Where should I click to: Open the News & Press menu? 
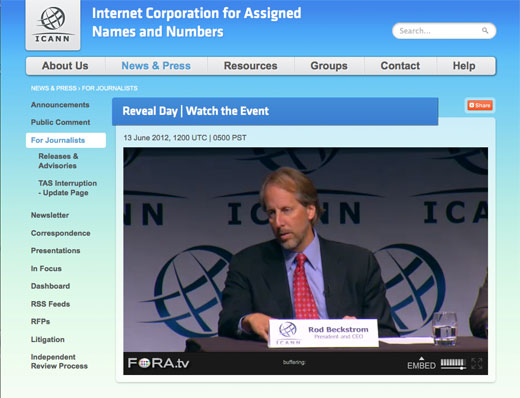point(156,66)
